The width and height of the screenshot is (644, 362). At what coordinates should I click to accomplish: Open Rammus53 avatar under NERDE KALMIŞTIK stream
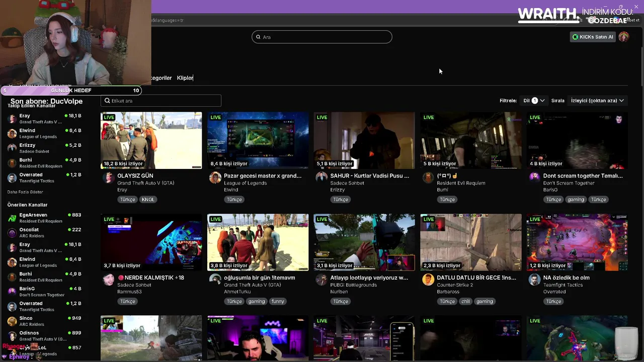(x=109, y=280)
